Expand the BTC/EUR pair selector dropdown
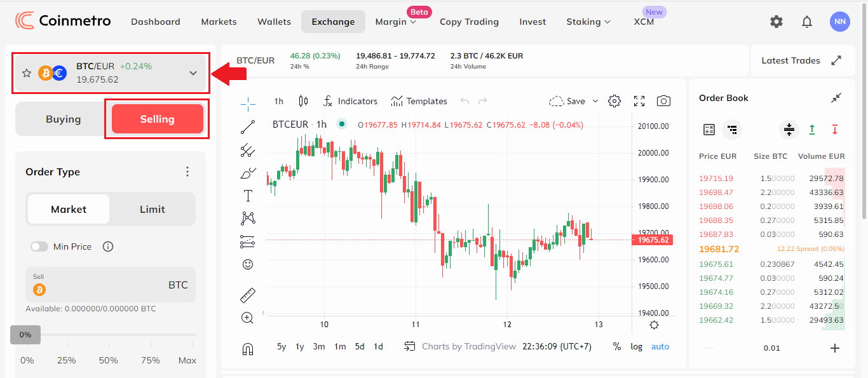 193,73
